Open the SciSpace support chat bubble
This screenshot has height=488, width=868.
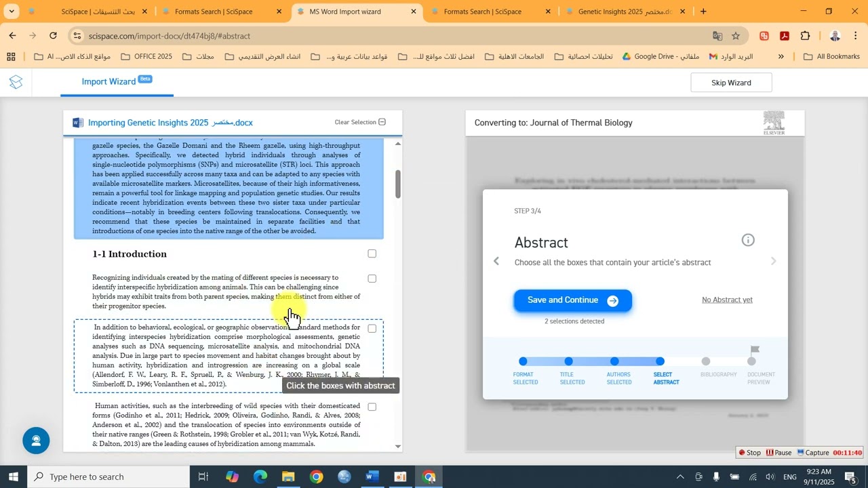[x=36, y=441]
